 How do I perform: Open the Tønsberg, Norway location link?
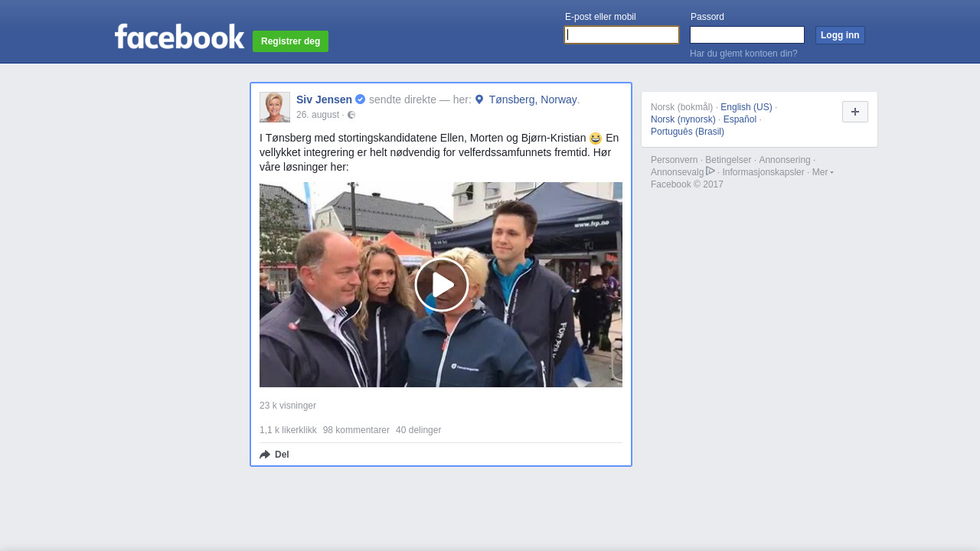click(x=533, y=99)
